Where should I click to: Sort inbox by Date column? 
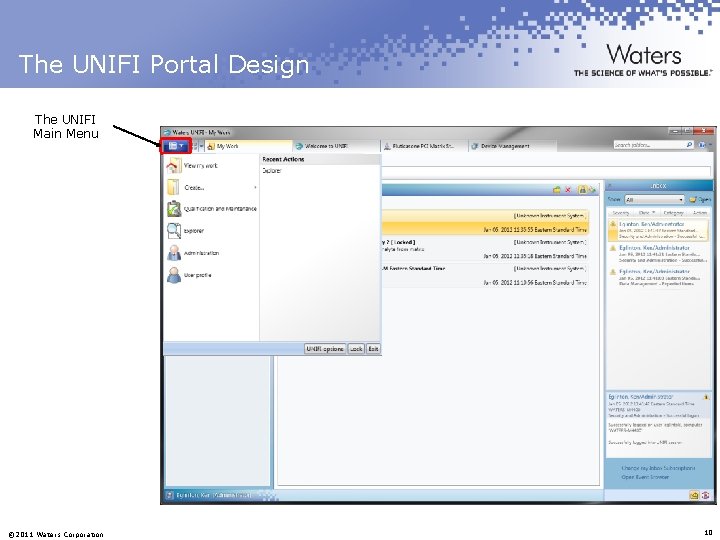click(x=647, y=213)
